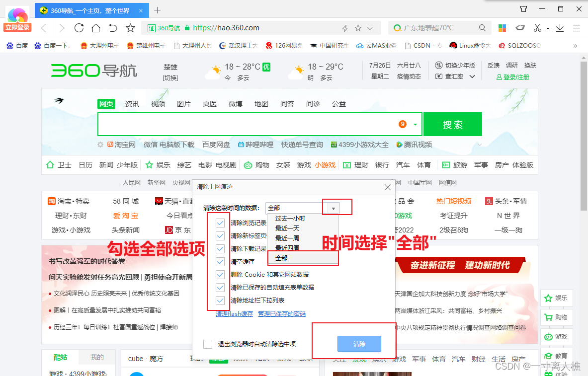The image size is (588, 376).
Task: Bookmark page with toolbar star icon
Action: click(131, 28)
